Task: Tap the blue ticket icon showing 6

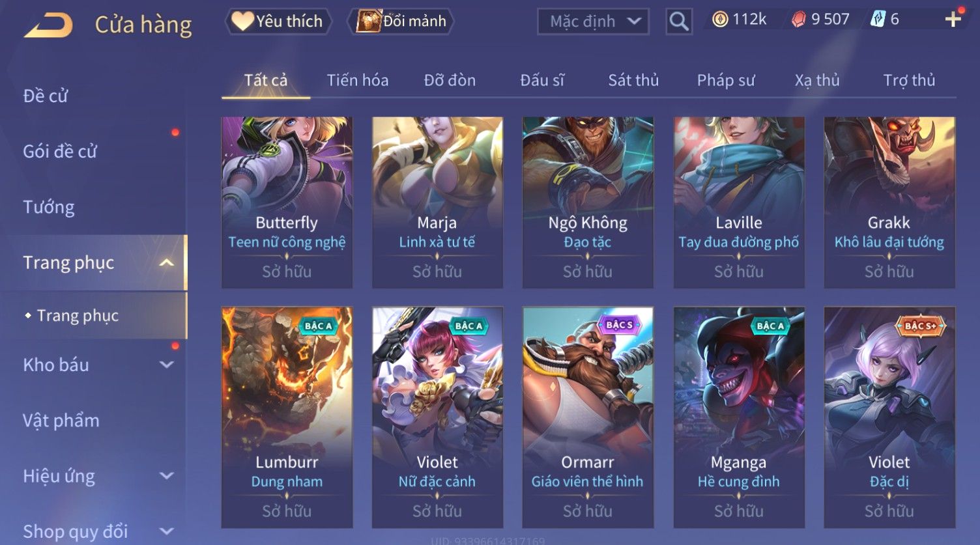Action: coord(878,20)
